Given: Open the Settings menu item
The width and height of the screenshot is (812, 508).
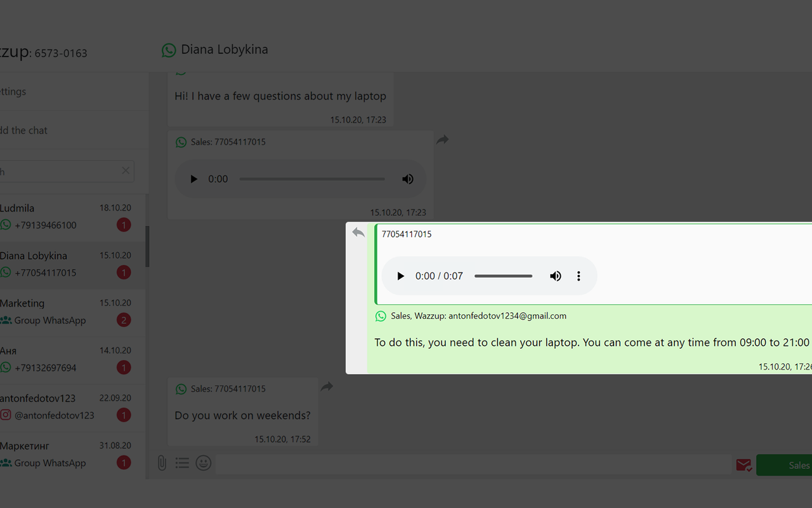Looking at the screenshot, I should pyautogui.click(x=13, y=91).
